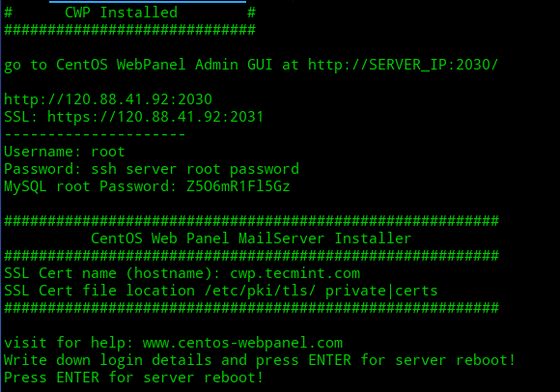Click the SSL Cert file location label
Viewport: 560px width, 392px height.
(x=99, y=291)
